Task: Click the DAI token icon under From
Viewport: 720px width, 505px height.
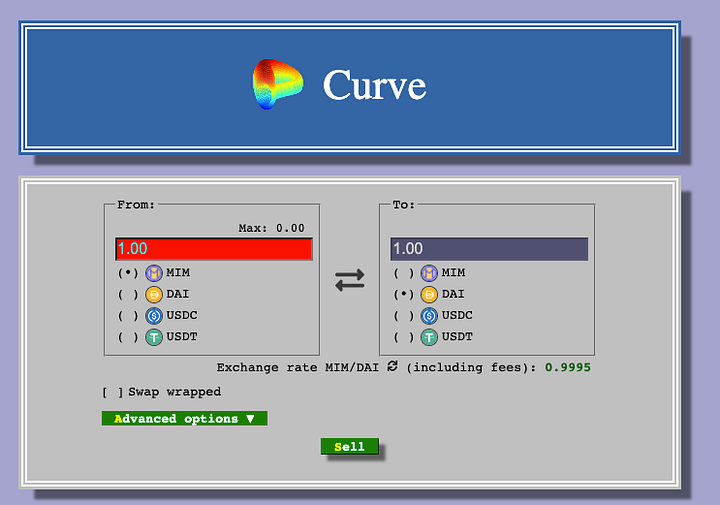Action: pos(154,294)
